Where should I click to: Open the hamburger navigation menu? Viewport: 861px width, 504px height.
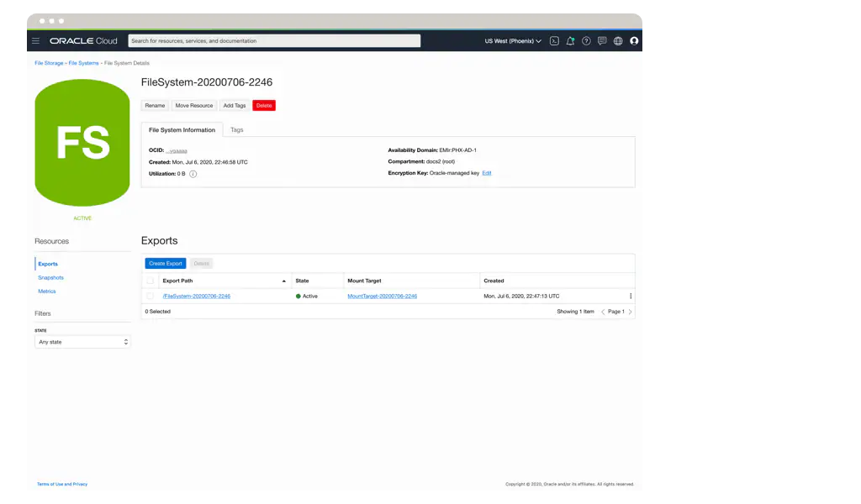[35, 40]
